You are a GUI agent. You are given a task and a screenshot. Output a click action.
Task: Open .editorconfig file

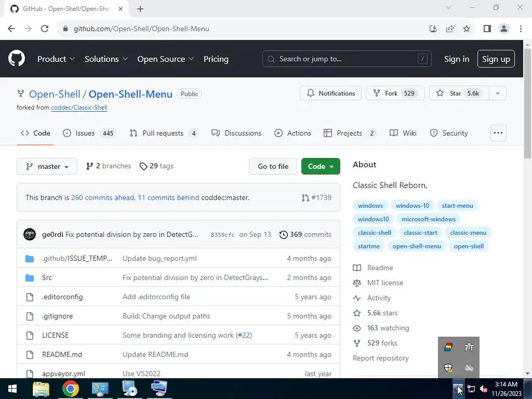coord(62,297)
